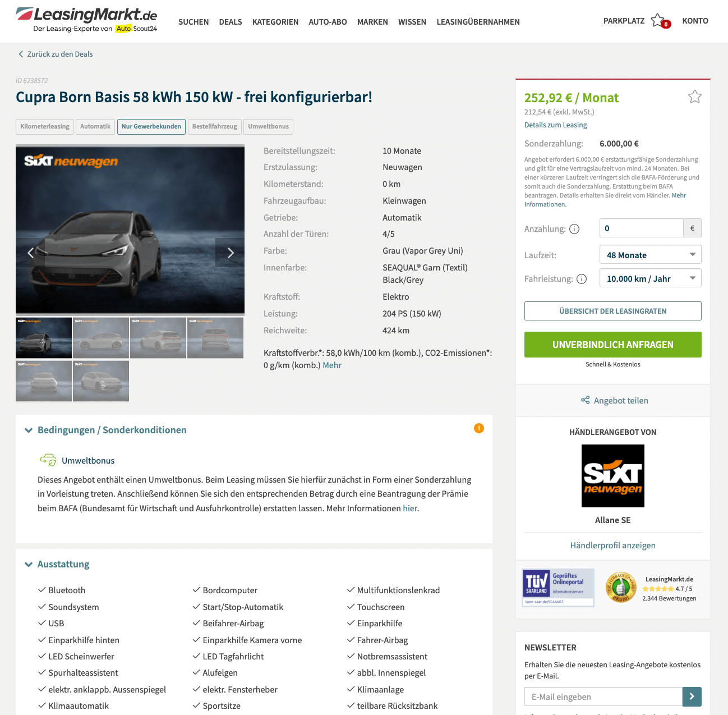The height and width of the screenshot is (715, 728).
Task: Click the Fahrleistung info icon
Action: coord(582,279)
